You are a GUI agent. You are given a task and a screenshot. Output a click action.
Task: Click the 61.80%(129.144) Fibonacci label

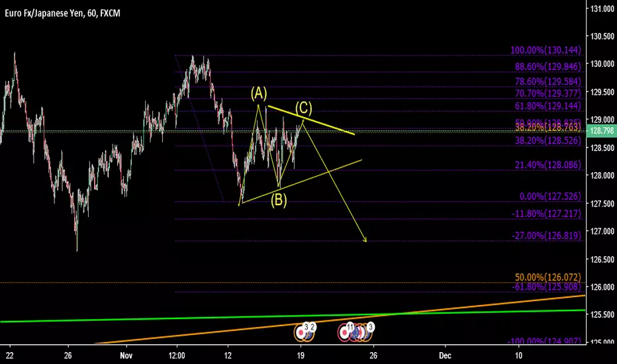pyautogui.click(x=547, y=106)
